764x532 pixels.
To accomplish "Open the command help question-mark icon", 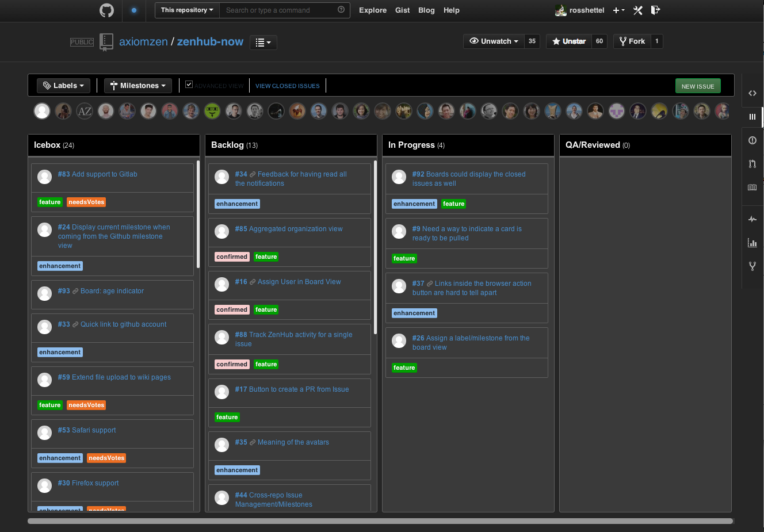I will (341, 10).
